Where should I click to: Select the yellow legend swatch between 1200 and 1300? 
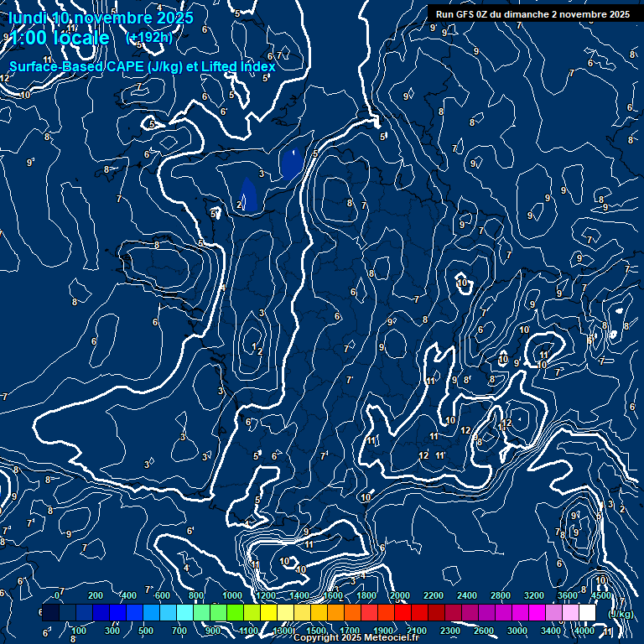point(268,612)
